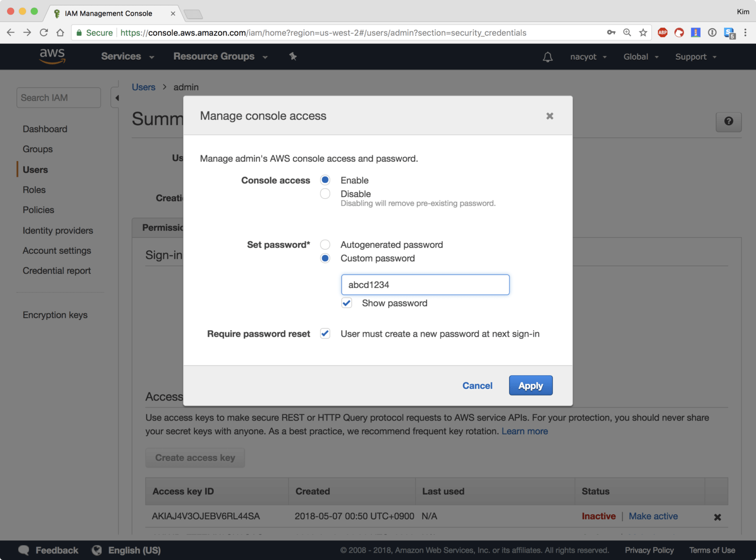756x560 pixels.
Task: Click the AdBlock Plus extension icon
Action: click(x=662, y=33)
